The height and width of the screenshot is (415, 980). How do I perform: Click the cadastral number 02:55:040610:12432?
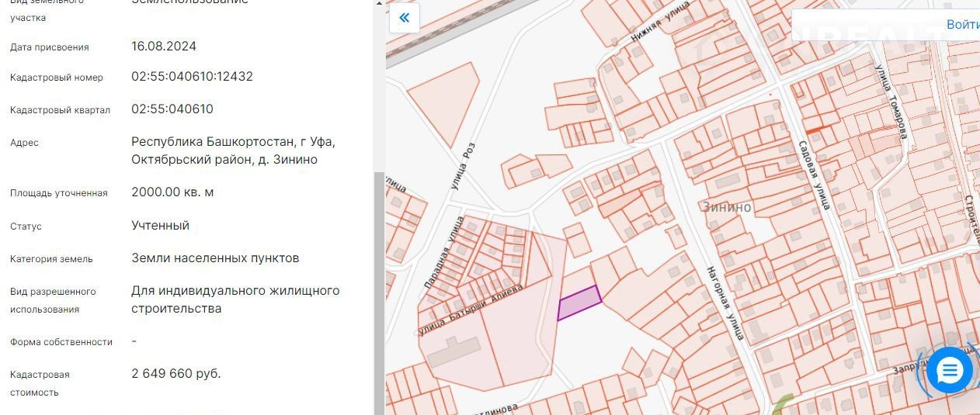point(192,77)
